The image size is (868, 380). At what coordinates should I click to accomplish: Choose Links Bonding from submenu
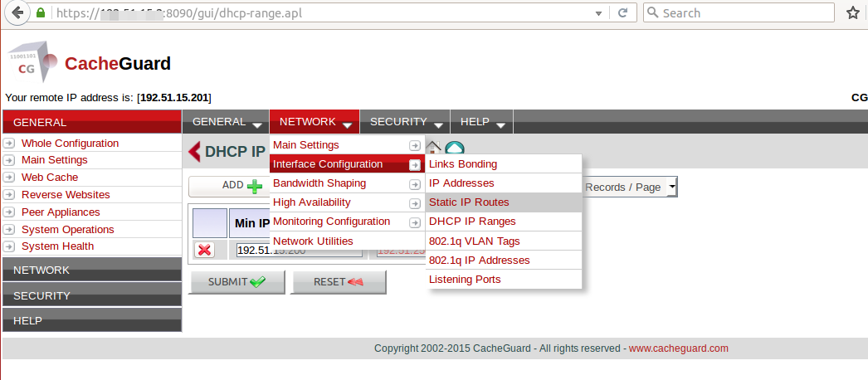click(x=504, y=164)
